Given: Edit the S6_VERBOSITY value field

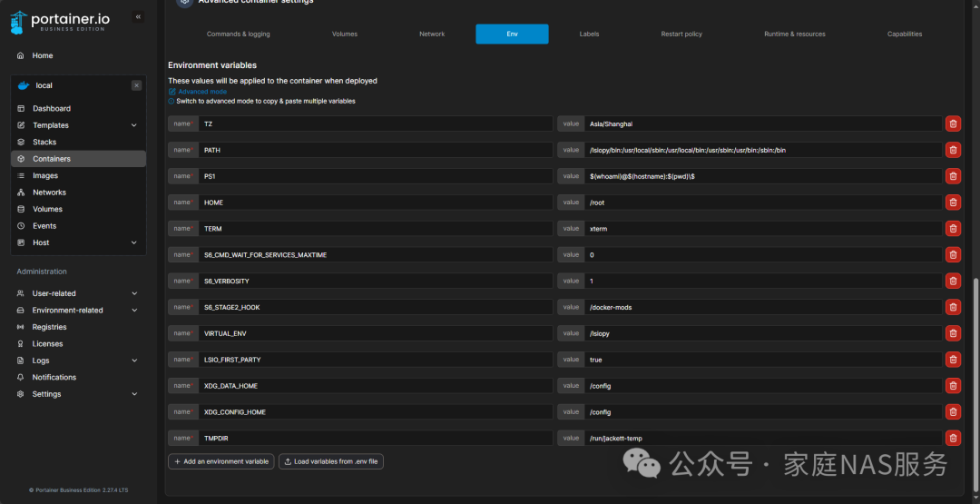Looking at the screenshot, I should tap(763, 281).
